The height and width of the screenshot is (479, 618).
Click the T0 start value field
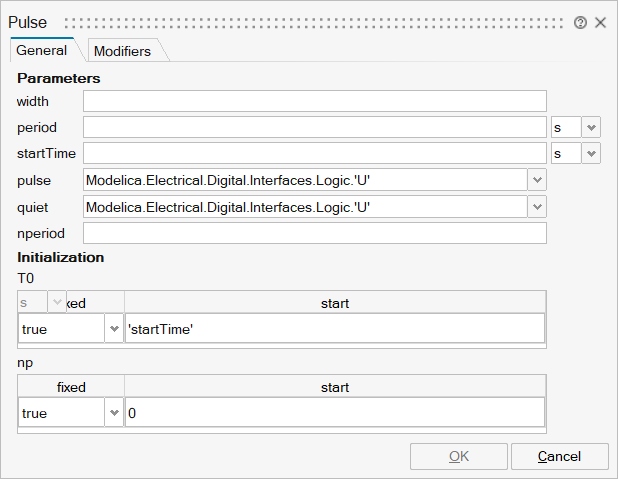334,329
